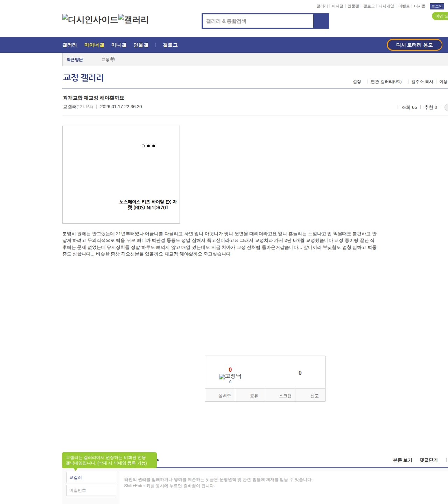Image resolution: width=448 pixels, height=504 pixels.
Task: Expand the 연관 갤러리(0/1) list
Action: click(x=386, y=82)
